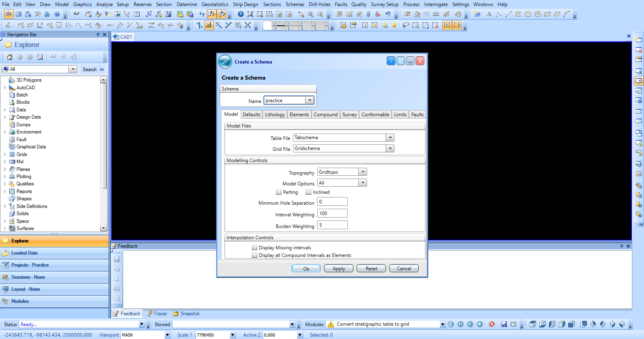Click the home icon in Explorer

click(x=10, y=57)
